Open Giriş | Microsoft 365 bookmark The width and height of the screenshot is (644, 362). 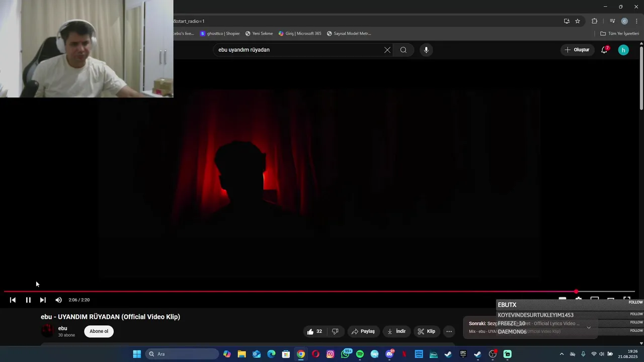pyautogui.click(x=300, y=34)
